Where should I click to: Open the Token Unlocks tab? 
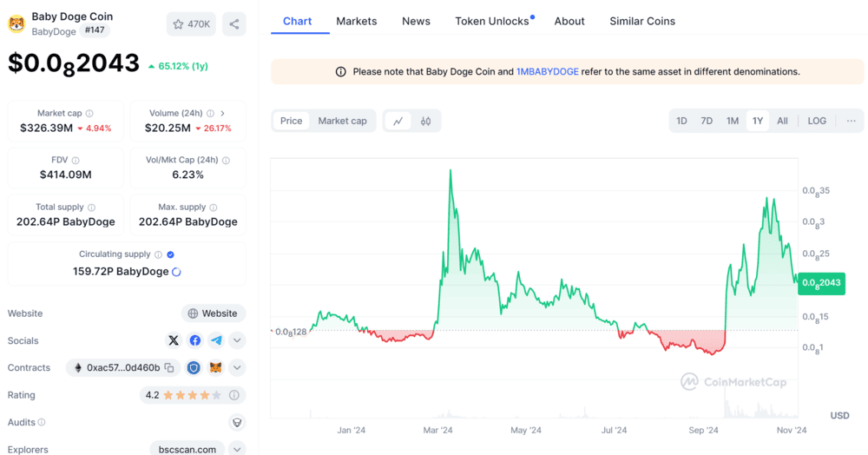(x=492, y=21)
